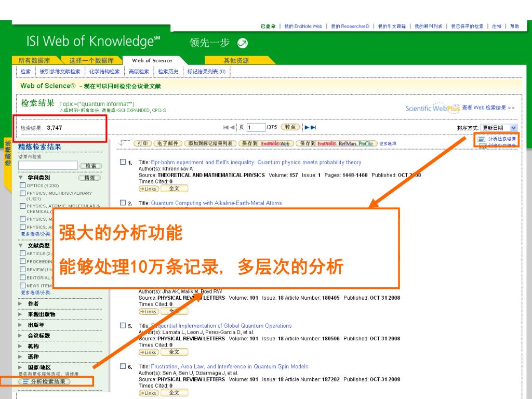Click the 分析检索结果 button under the refine panel
532x399 pixels.
[45, 381]
